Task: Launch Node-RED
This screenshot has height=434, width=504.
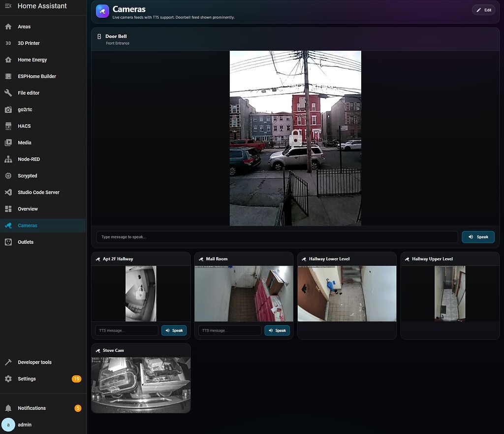Action: 29,159
